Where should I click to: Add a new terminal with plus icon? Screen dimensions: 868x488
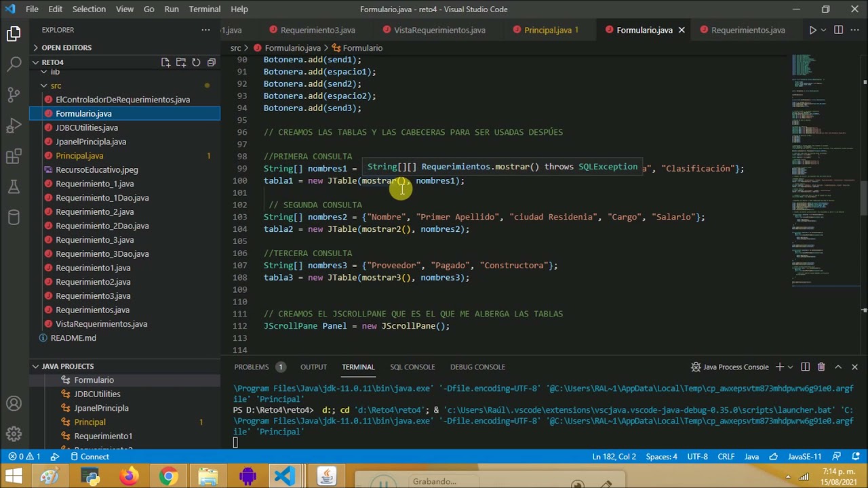(x=780, y=367)
